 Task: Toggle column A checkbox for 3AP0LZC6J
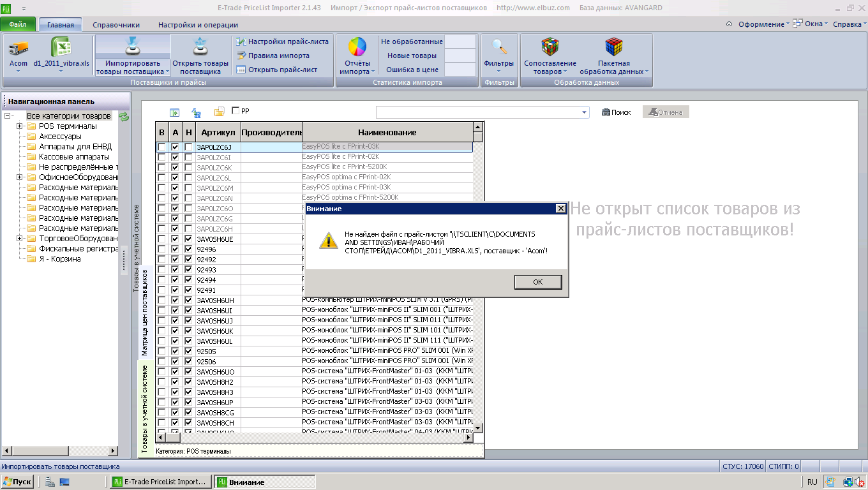175,147
